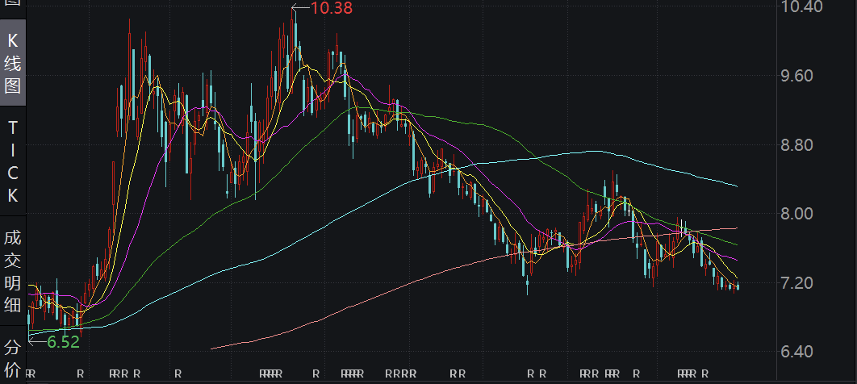Click the arrow pointing at 6.52
This screenshot has height=384, width=857.
click(37, 342)
